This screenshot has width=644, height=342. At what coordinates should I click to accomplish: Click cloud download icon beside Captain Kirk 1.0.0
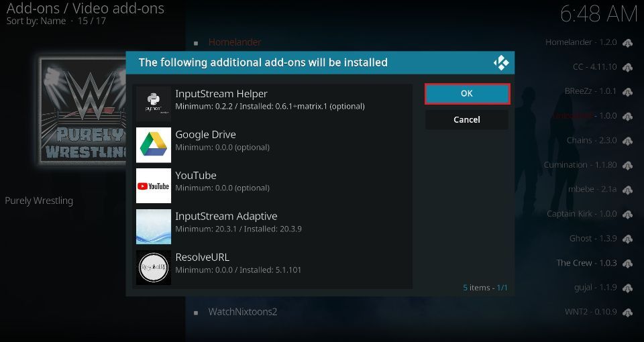[628, 215]
